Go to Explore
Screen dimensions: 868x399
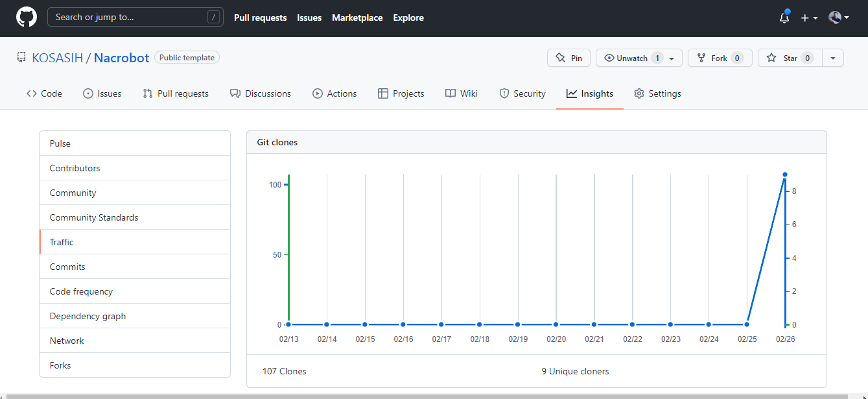click(x=408, y=18)
